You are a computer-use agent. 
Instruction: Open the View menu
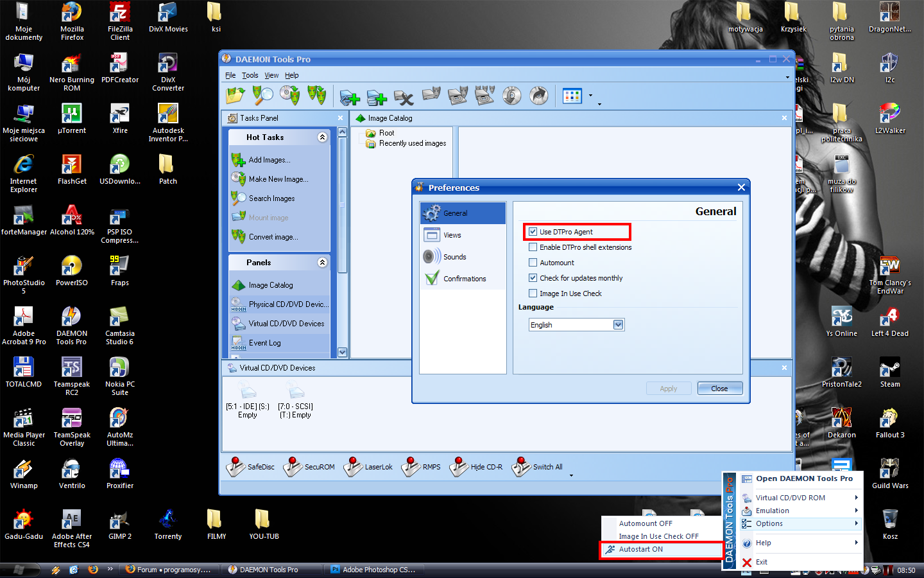click(271, 75)
